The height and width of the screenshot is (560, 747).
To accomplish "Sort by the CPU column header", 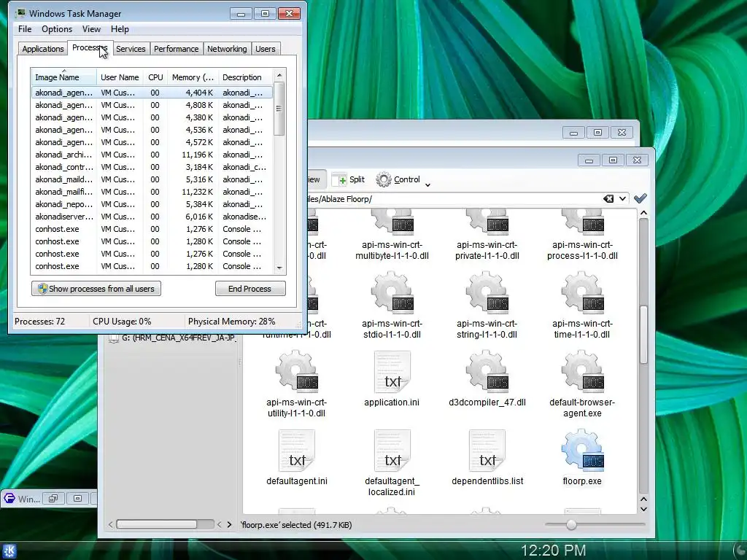I will pos(155,77).
